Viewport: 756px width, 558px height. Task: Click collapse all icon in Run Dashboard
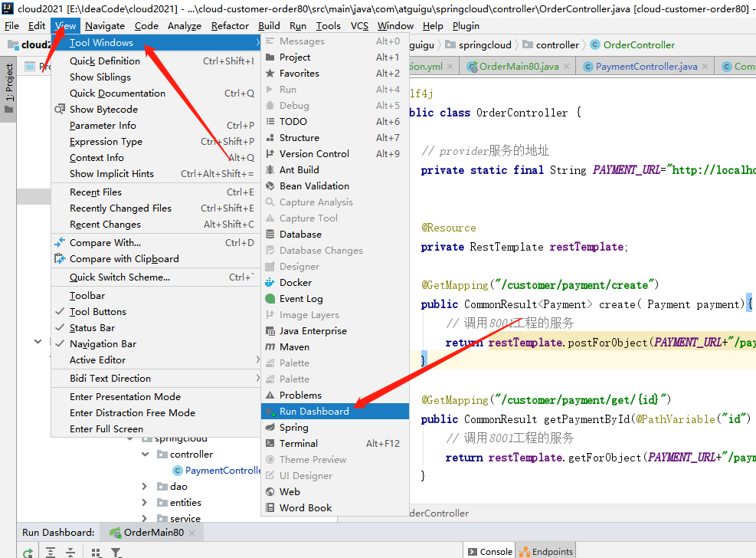coord(70,553)
